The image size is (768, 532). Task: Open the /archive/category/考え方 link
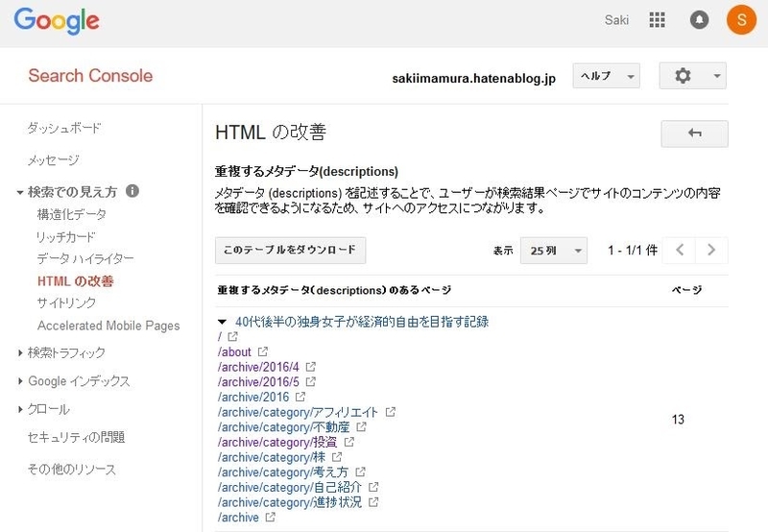[x=283, y=472]
